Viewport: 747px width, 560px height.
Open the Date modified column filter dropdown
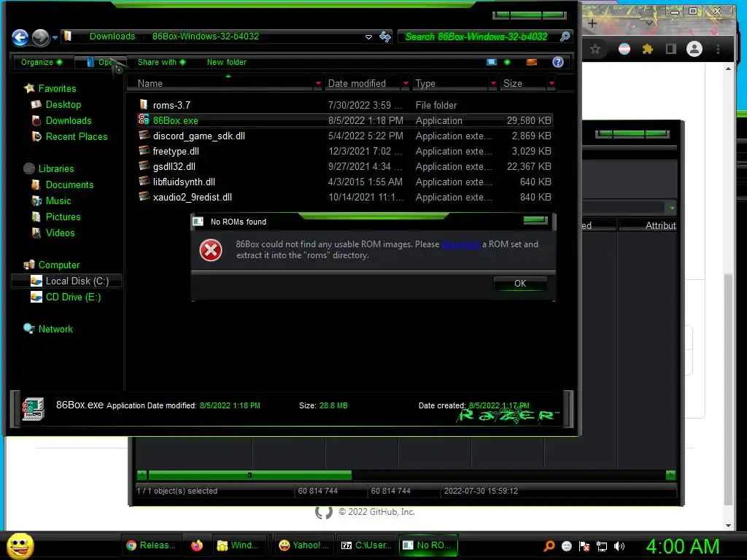coord(406,83)
